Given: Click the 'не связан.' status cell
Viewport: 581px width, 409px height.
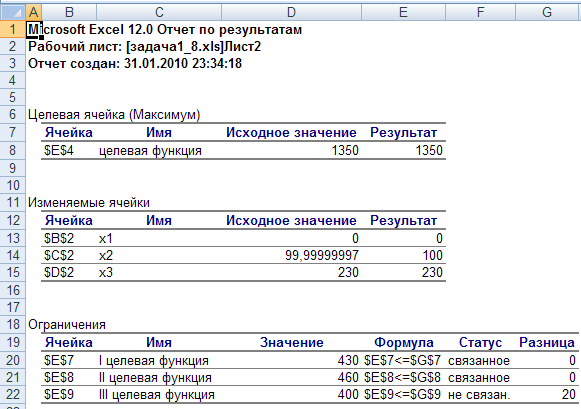Looking at the screenshot, I should pyautogui.click(x=479, y=395).
